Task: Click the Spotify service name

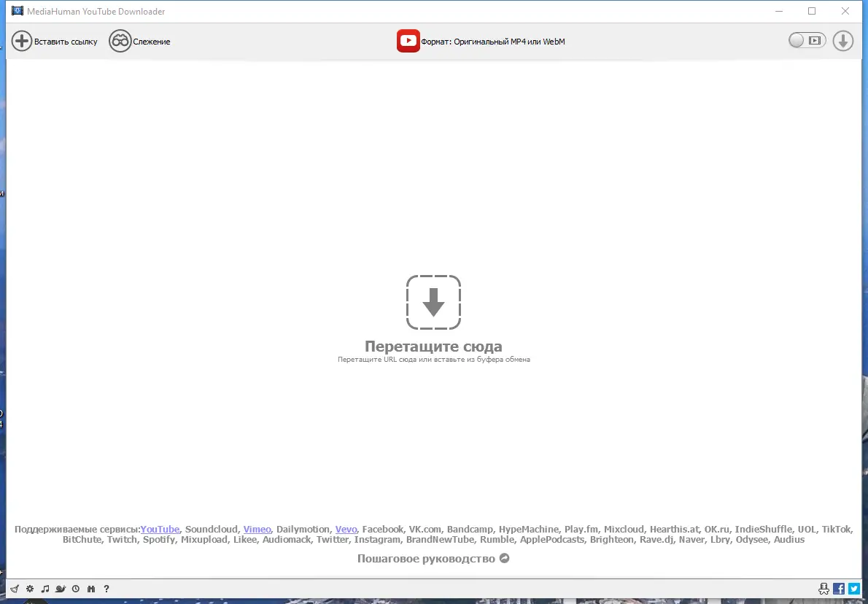Action: point(159,539)
